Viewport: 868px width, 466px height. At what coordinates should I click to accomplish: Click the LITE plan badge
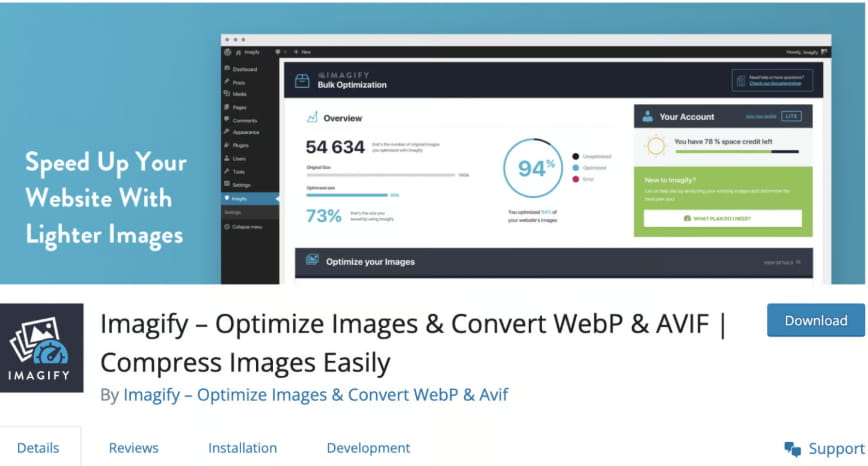[791, 116]
